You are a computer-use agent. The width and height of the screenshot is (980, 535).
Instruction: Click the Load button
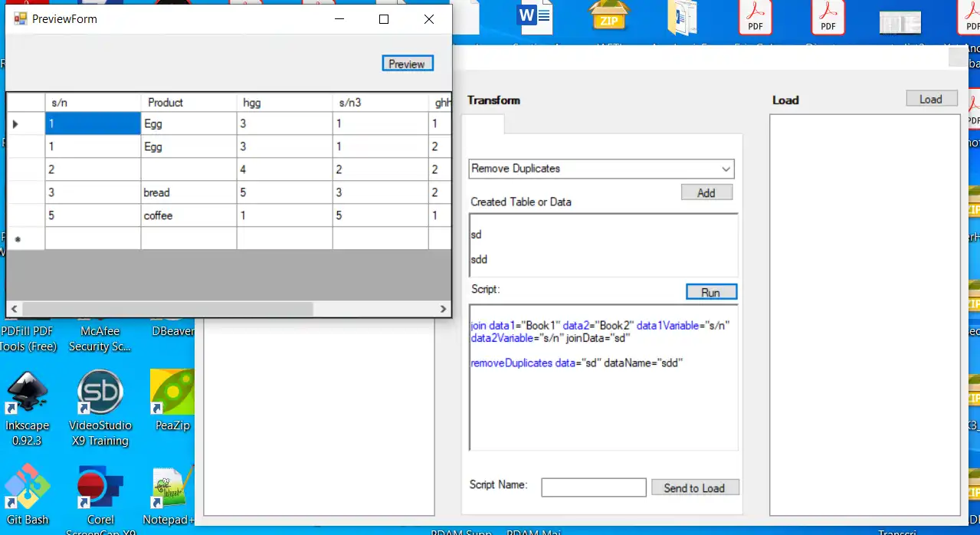click(x=932, y=99)
